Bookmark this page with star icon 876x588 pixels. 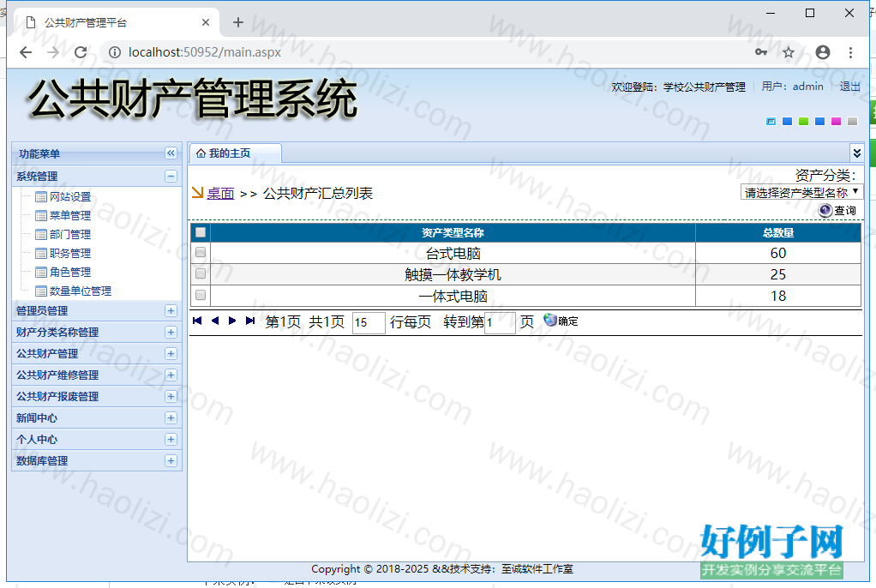789,52
